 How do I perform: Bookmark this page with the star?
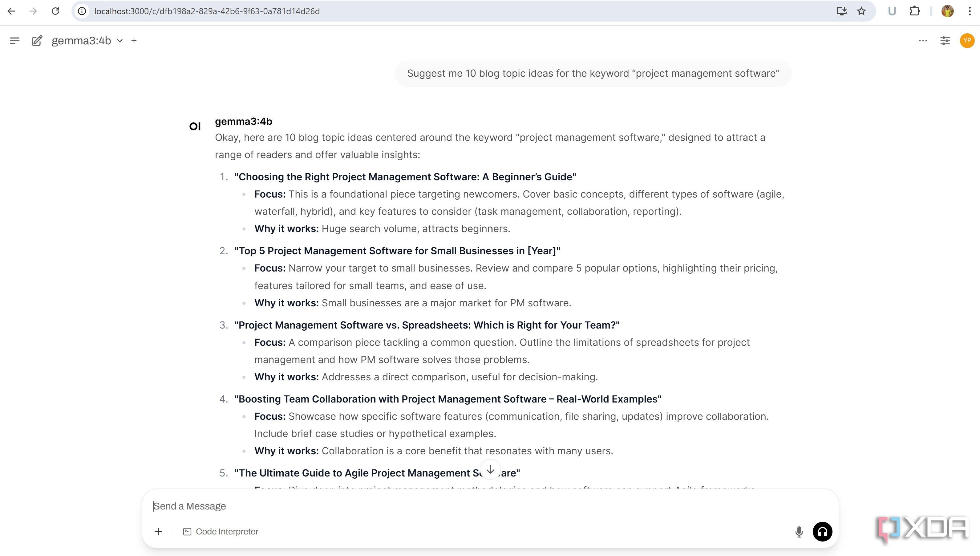pos(861,11)
